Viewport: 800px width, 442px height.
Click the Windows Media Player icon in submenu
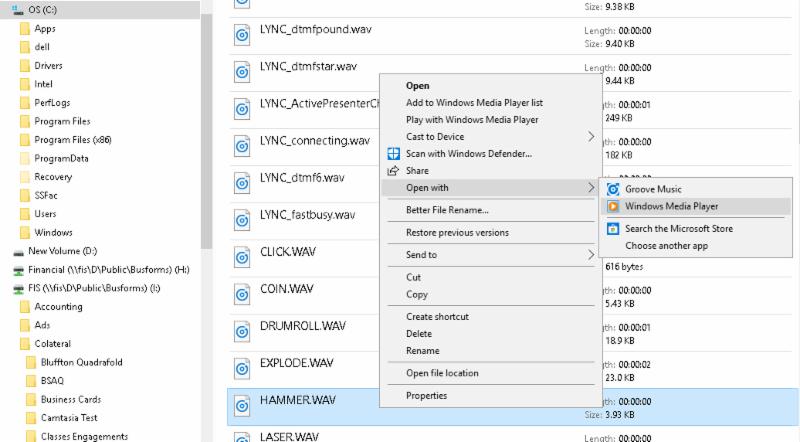613,207
